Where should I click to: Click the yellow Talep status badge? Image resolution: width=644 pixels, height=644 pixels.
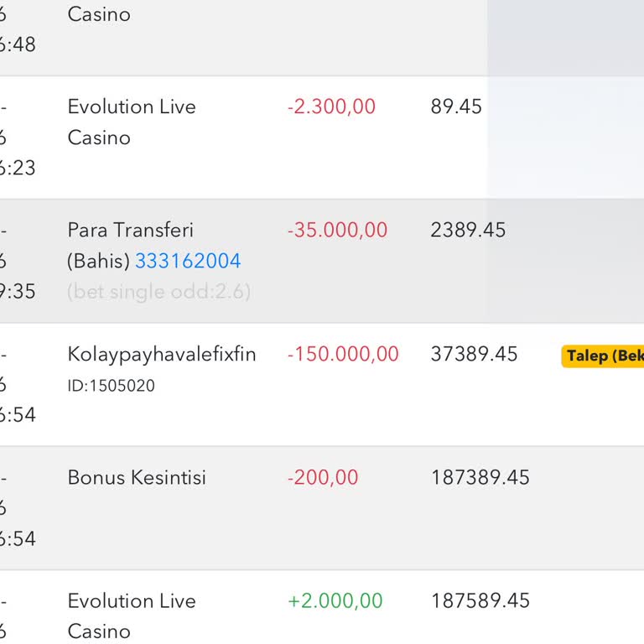(604, 356)
